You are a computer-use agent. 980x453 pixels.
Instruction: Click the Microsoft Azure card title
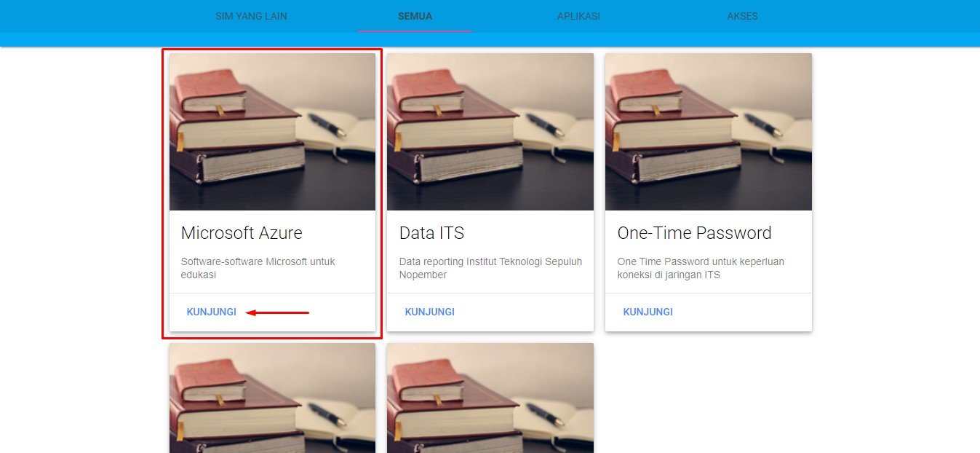[242, 233]
